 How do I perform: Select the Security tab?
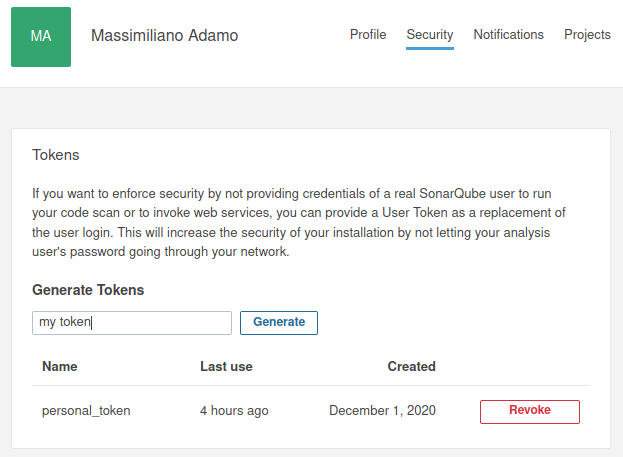tap(430, 35)
